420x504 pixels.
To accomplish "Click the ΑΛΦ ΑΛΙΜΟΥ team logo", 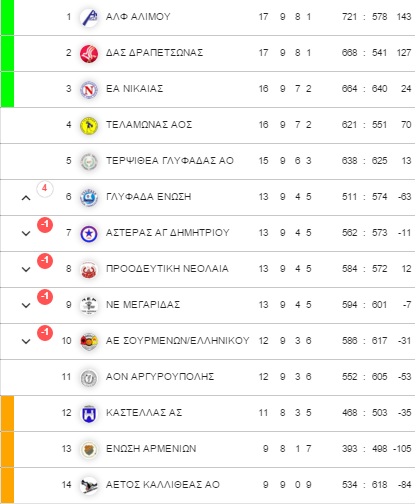I will click(89, 18).
